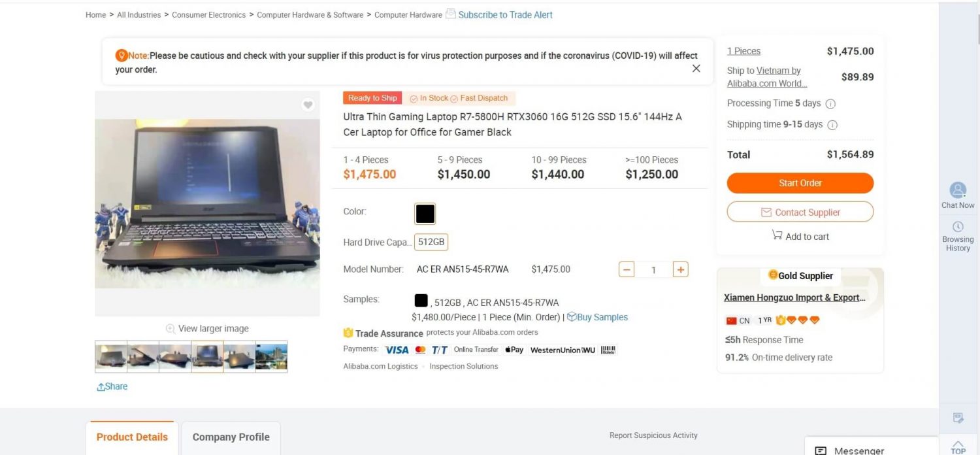Screen dimensions: 980x455
Task: Click the sidebar feedback note icon
Action: [x=958, y=418]
